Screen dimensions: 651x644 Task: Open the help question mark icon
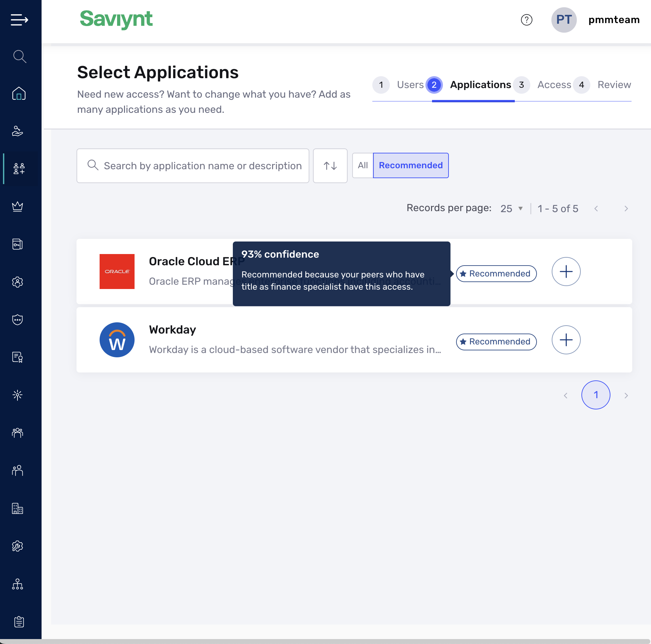pos(526,20)
